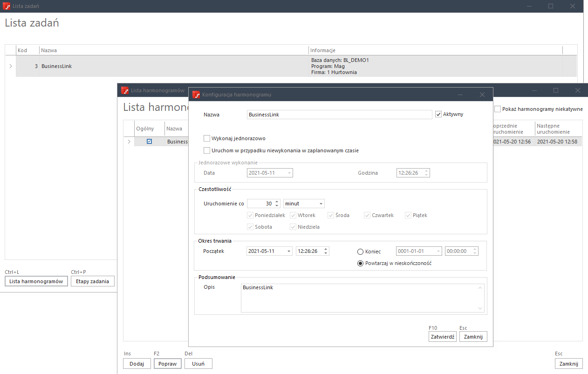Click Usuń button in Lista harmonogramów

point(198,364)
